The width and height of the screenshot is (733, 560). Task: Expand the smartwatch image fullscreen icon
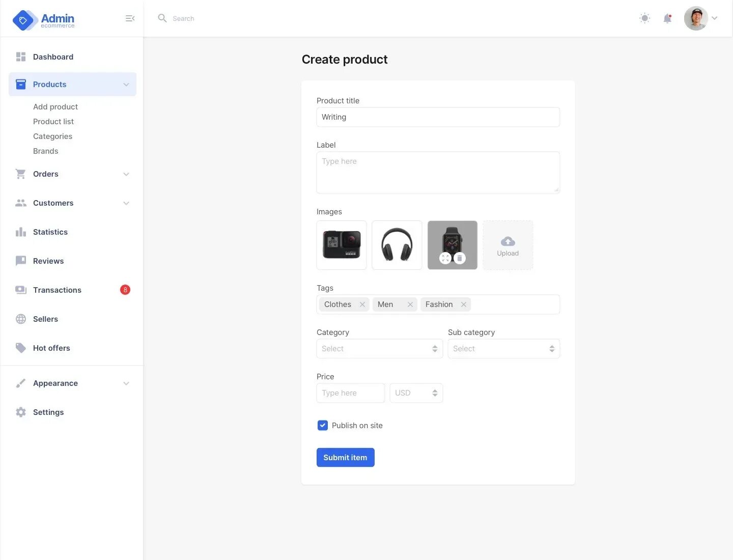click(445, 258)
